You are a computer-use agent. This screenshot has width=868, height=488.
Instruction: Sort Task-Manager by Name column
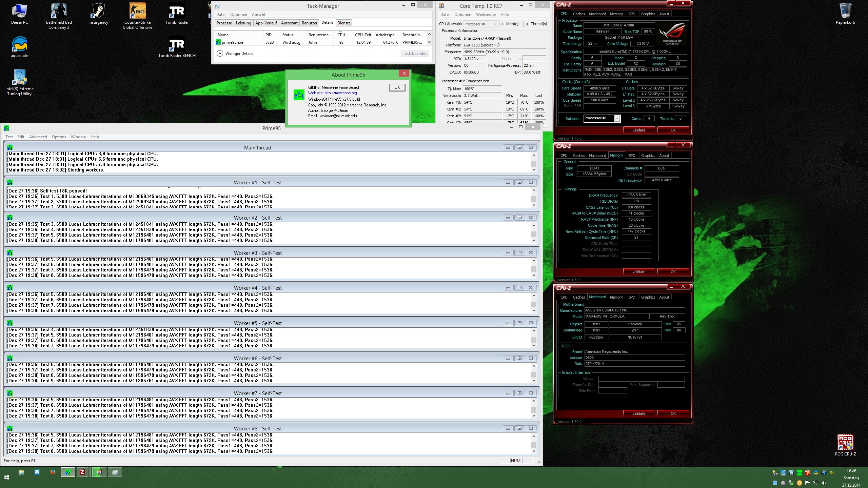point(239,35)
